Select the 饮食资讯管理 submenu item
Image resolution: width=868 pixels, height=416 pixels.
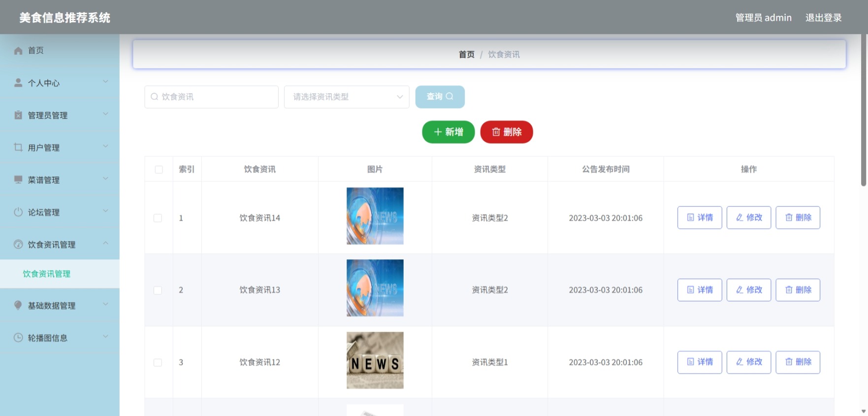[x=60, y=274]
